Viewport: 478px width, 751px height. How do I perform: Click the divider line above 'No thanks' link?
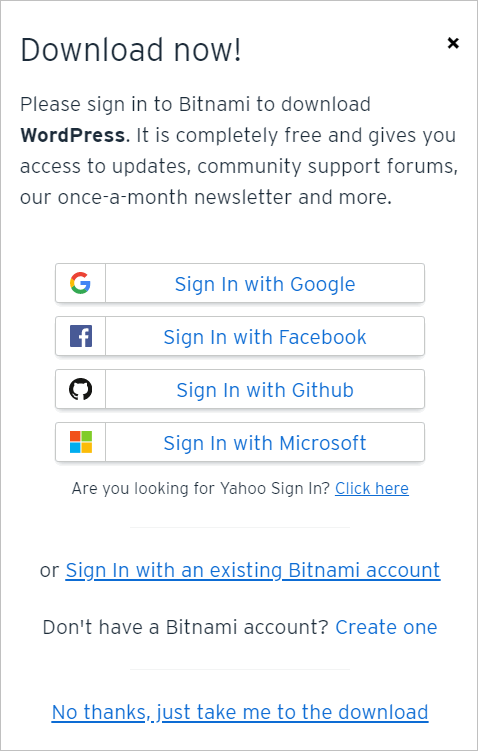pyautogui.click(x=240, y=669)
